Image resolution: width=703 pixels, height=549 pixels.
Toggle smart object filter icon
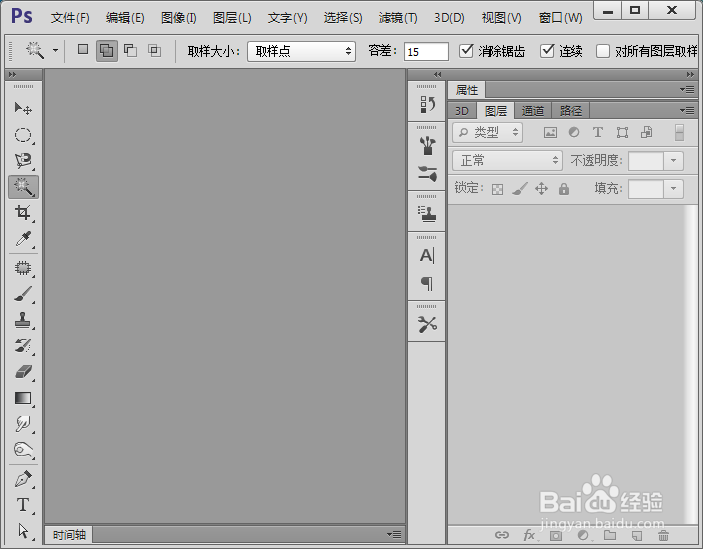tap(647, 132)
